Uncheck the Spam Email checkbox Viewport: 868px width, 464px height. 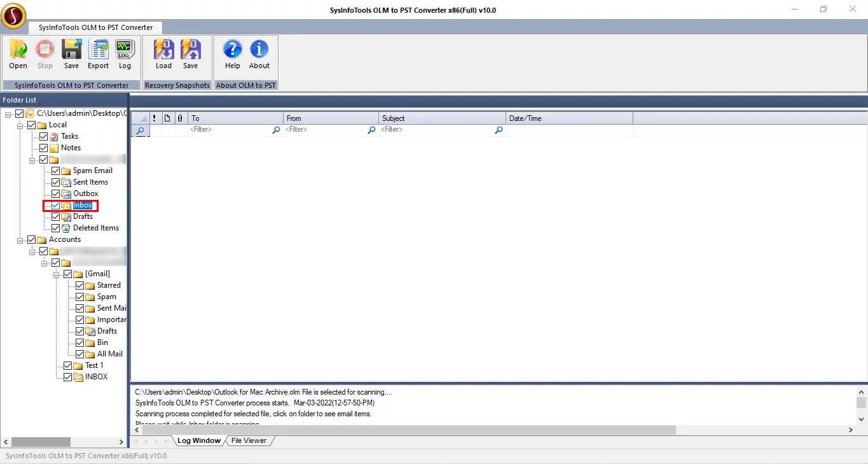pyautogui.click(x=55, y=171)
